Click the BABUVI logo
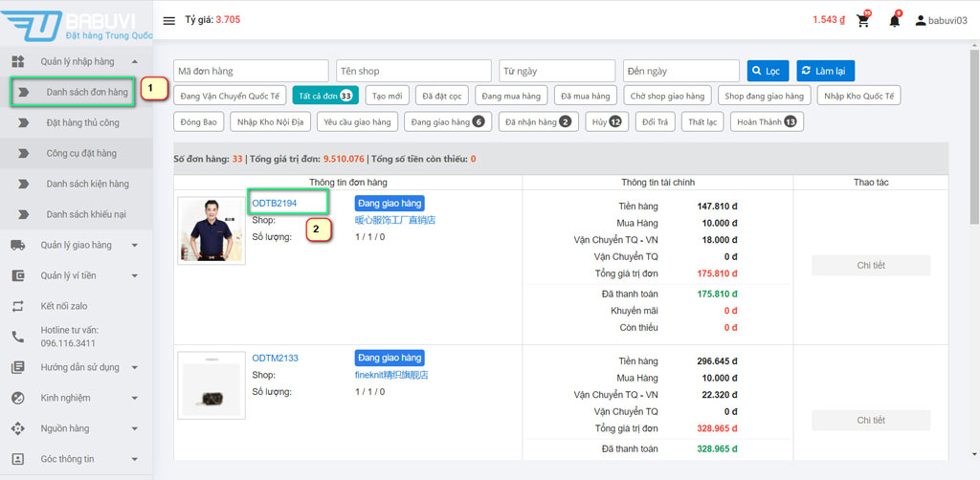 (x=77, y=21)
